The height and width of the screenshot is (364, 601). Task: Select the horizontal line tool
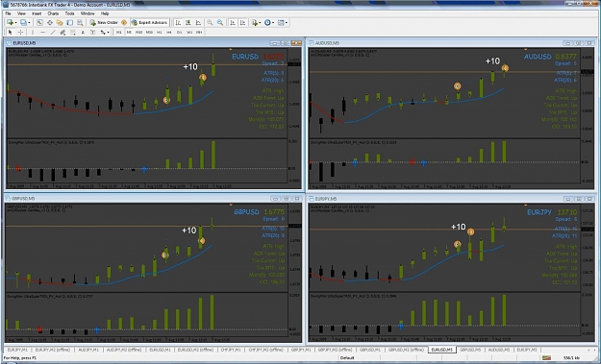tap(42, 32)
